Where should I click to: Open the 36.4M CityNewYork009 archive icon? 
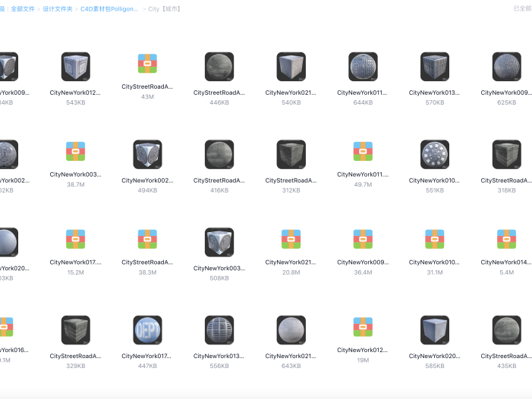tap(363, 239)
